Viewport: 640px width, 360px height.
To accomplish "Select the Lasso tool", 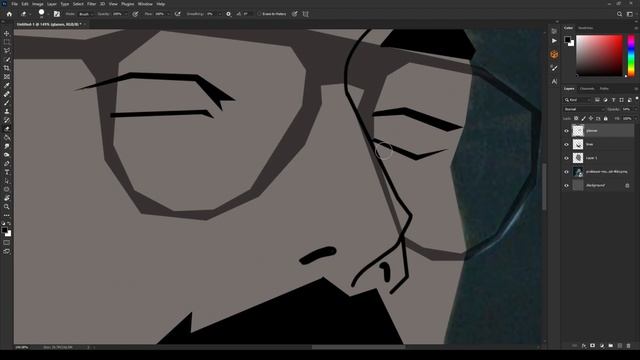I will [x=7, y=51].
